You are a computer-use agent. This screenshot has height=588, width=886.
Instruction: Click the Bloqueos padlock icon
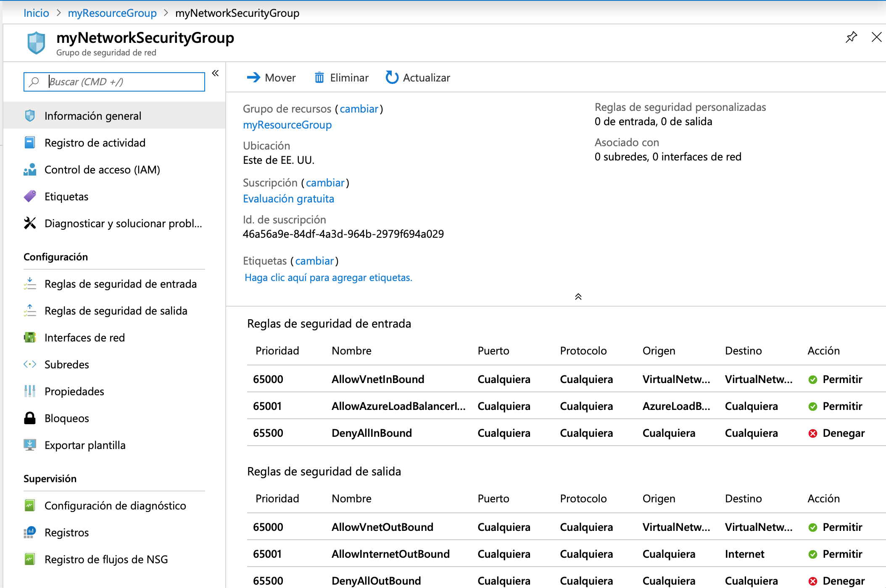pos(30,418)
